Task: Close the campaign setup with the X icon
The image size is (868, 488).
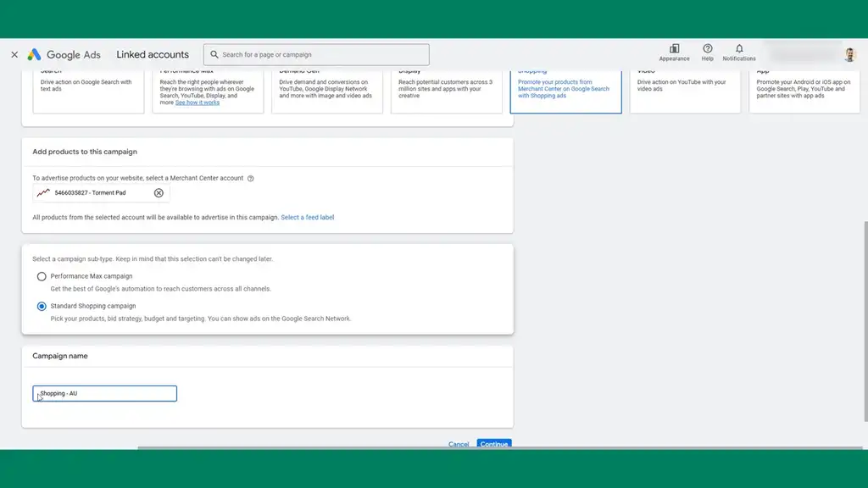Action: (x=14, y=54)
